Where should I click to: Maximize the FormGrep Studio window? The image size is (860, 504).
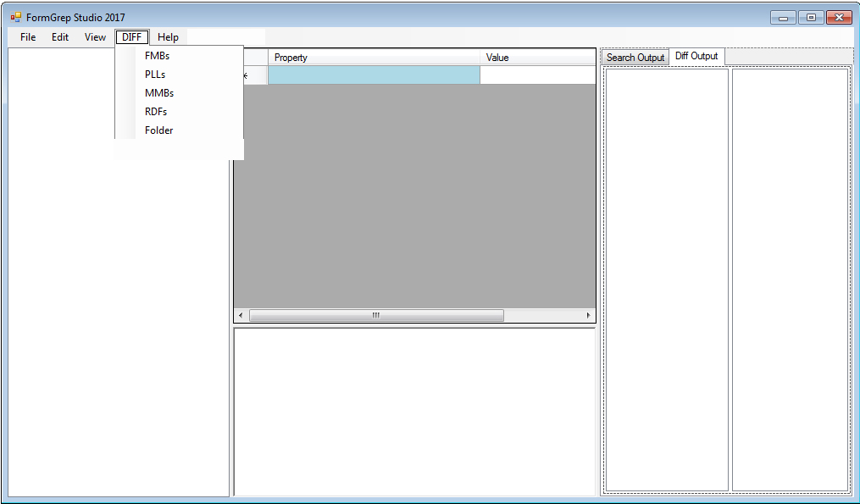(x=811, y=18)
